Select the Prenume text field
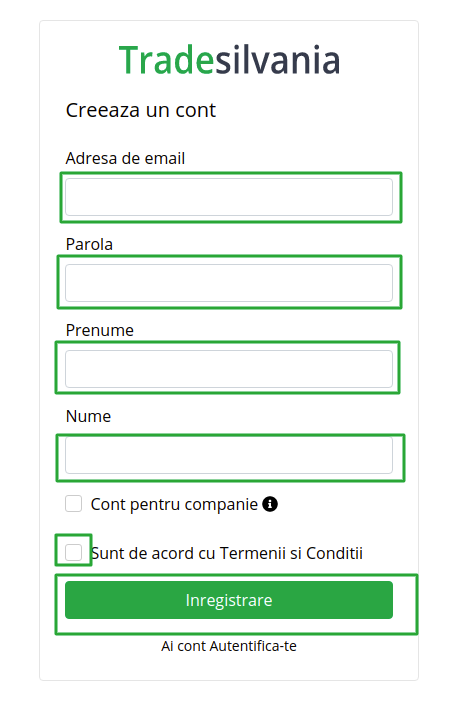Screen dimensions: 461x704 tap(229, 369)
